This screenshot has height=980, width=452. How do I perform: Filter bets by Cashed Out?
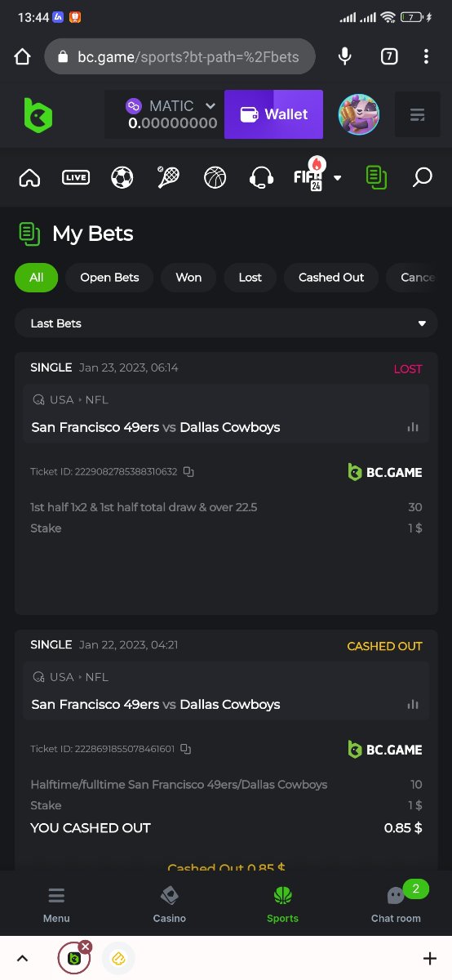331,278
